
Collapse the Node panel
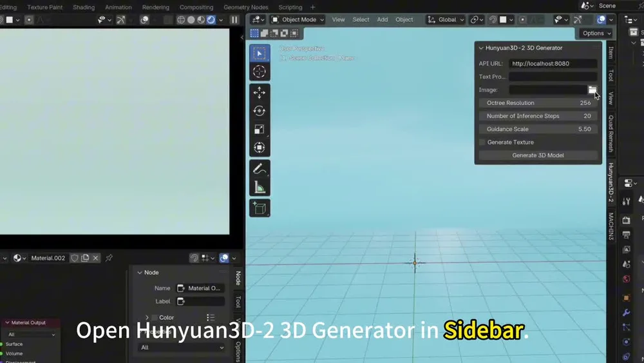140,273
